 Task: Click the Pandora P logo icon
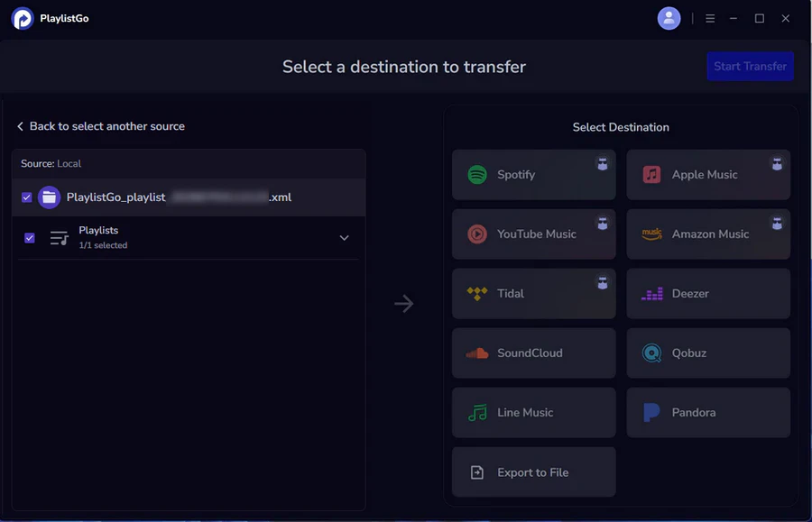click(x=651, y=412)
